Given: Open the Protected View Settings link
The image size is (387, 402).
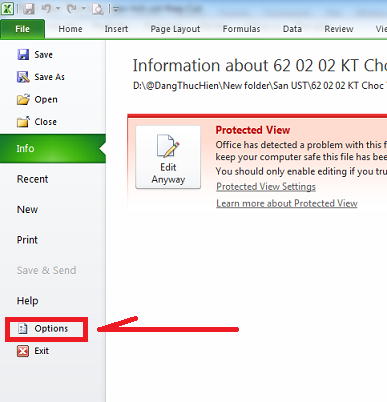Looking at the screenshot, I should (266, 187).
